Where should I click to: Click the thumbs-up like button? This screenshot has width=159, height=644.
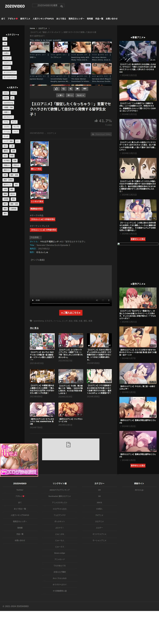click(x=56, y=88)
